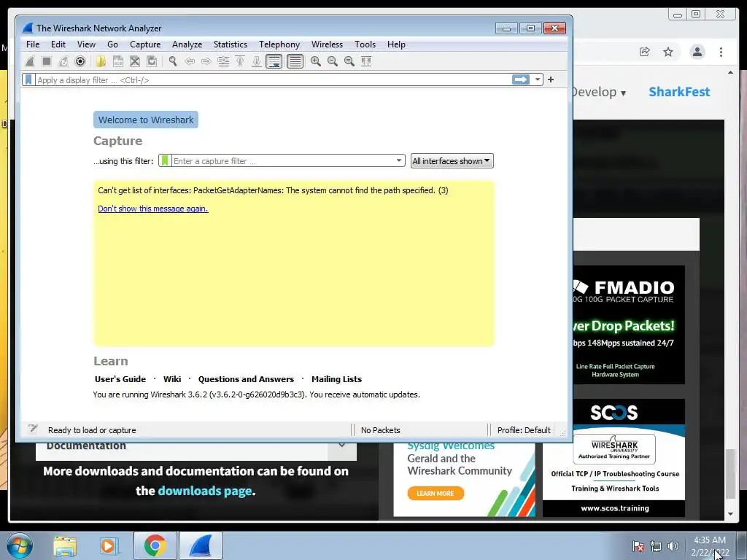Click Profile: Default in status bar
This screenshot has height=560, width=747.
(524, 430)
